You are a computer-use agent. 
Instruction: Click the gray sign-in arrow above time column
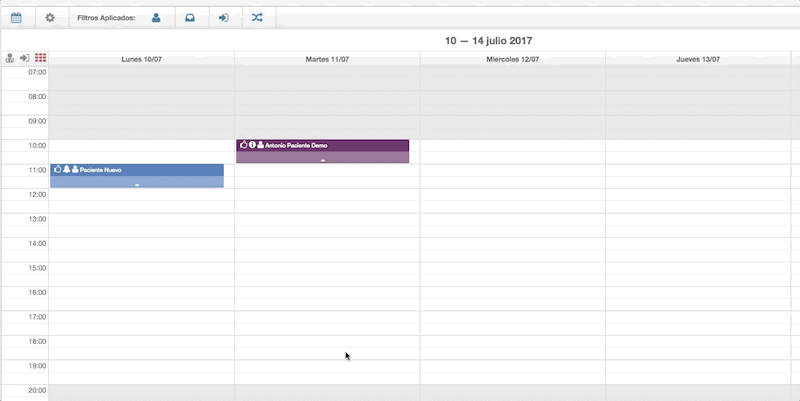[24, 58]
